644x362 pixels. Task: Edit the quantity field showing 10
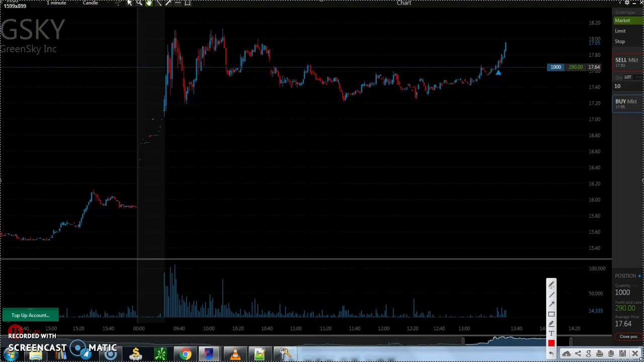point(628,86)
